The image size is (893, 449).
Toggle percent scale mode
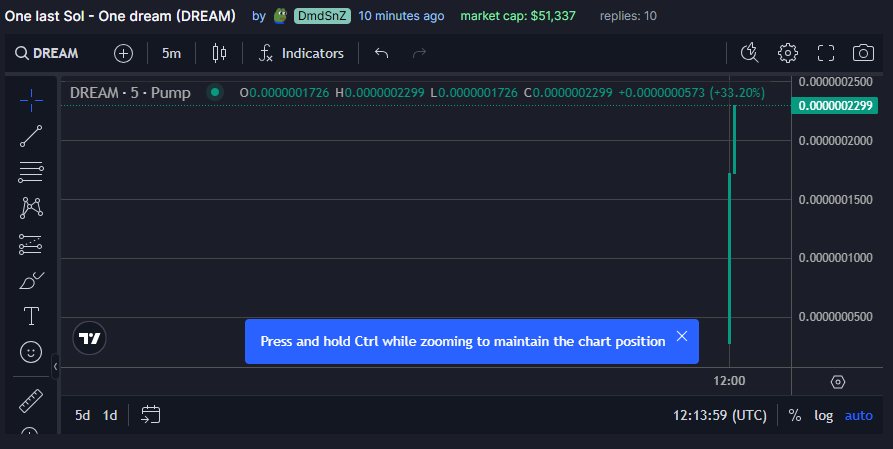coord(795,415)
